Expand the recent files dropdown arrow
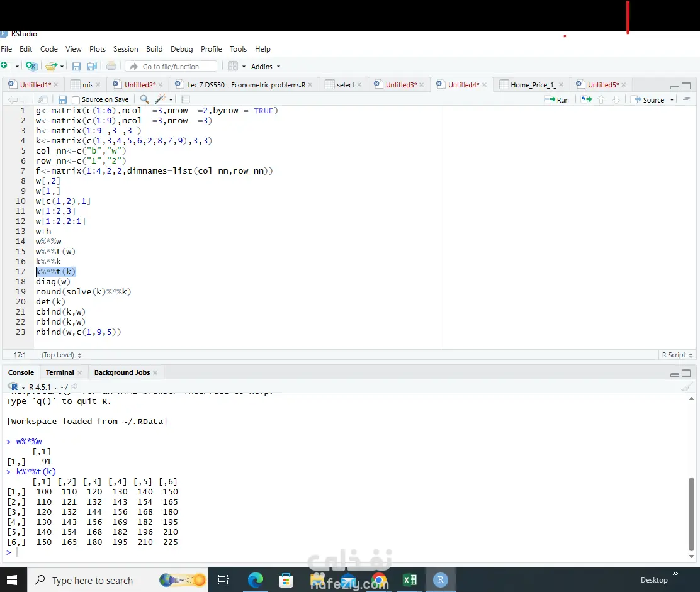Image resolution: width=700 pixels, height=592 pixels. point(62,67)
